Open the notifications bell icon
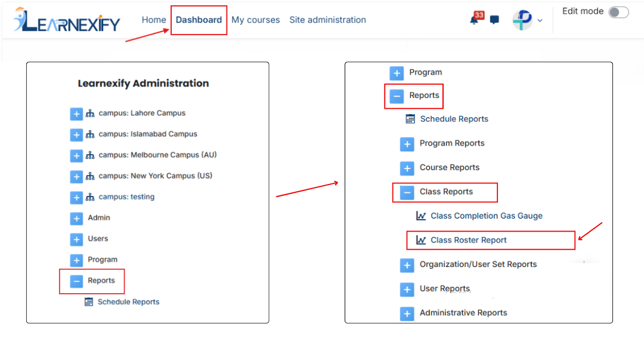The height and width of the screenshot is (338, 644). click(x=474, y=21)
